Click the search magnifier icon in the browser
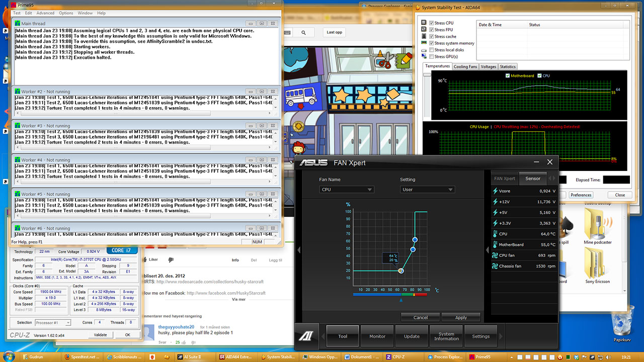This screenshot has height=362, width=644. click(x=304, y=32)
